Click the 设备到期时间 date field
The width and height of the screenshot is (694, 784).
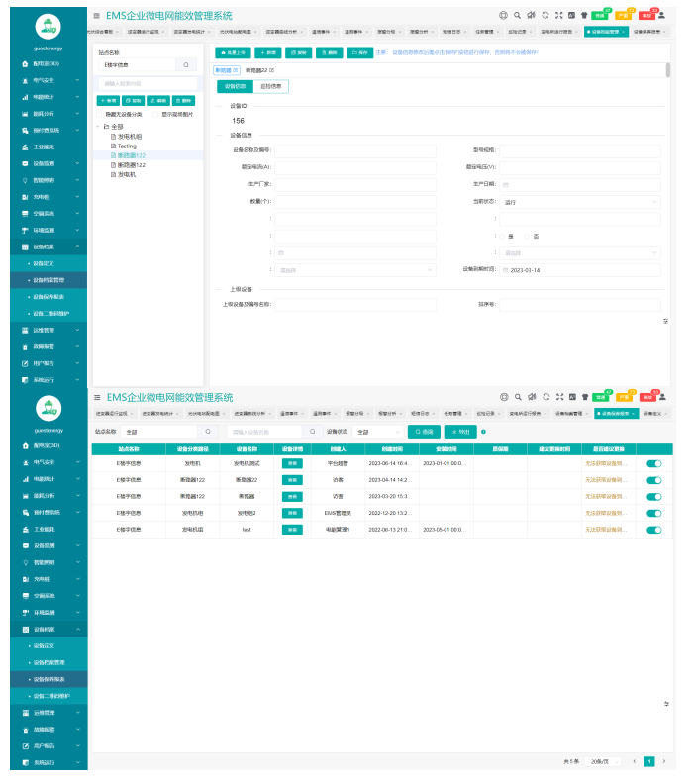pos(579,269)
